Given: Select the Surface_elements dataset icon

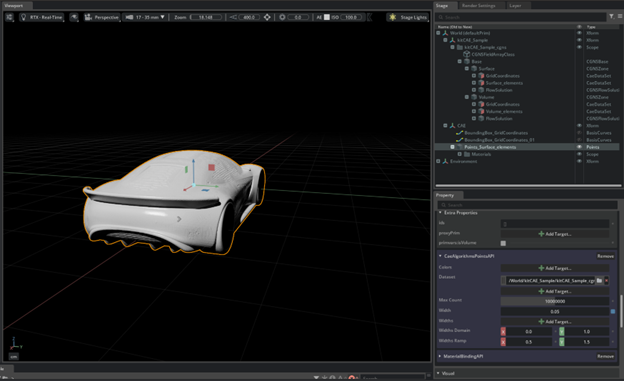Looking at the screenshot, I should [481, 83].
